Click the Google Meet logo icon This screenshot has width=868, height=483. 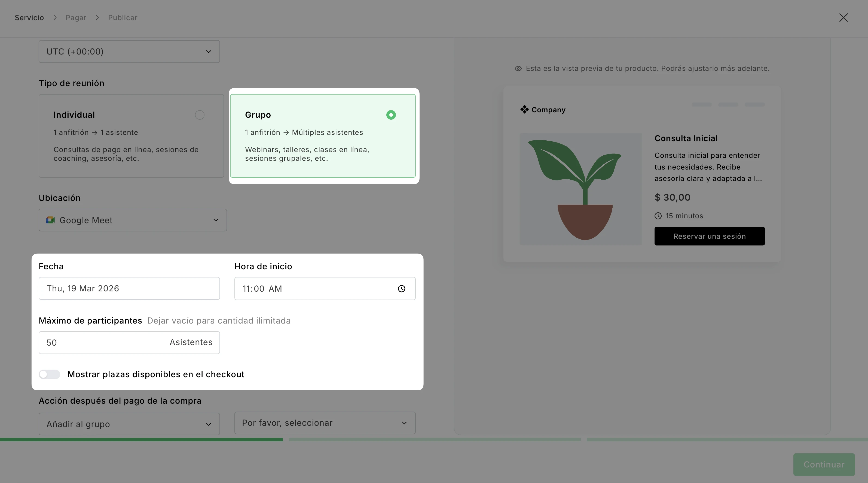point(51,220)
